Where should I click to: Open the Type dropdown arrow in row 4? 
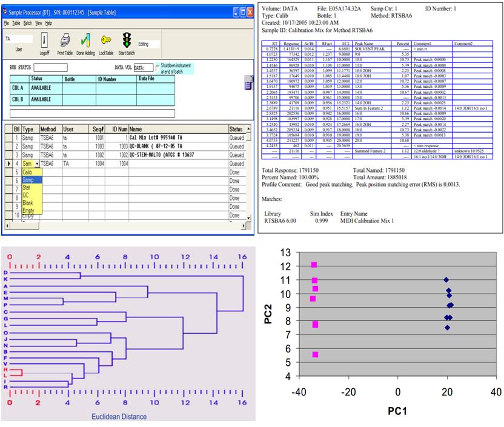tap(37, 164)
